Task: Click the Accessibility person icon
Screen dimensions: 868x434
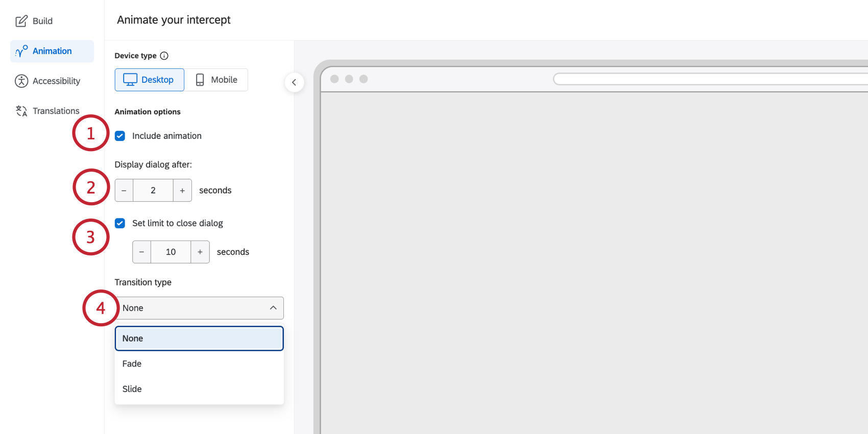Action: pyautogui.click(x=21, y=81)
